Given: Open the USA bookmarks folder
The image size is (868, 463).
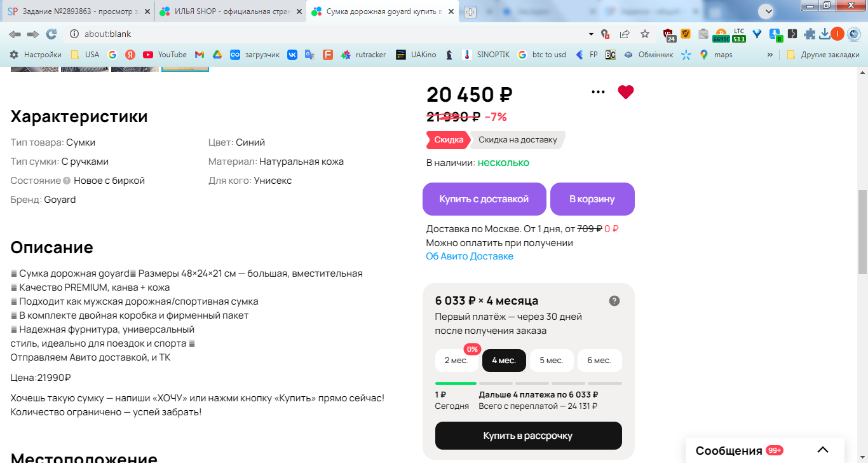Looking at the screenshot, I should (x=85, y=55).
